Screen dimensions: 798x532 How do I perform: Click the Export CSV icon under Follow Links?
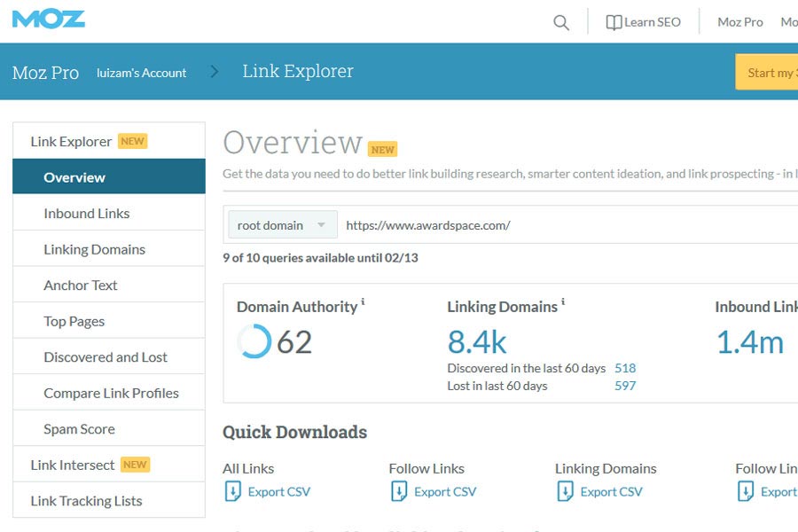399,490
